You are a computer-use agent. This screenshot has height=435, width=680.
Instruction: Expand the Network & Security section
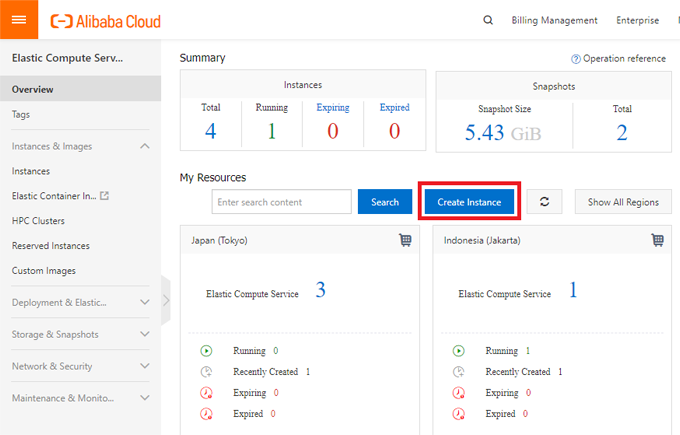145,366
